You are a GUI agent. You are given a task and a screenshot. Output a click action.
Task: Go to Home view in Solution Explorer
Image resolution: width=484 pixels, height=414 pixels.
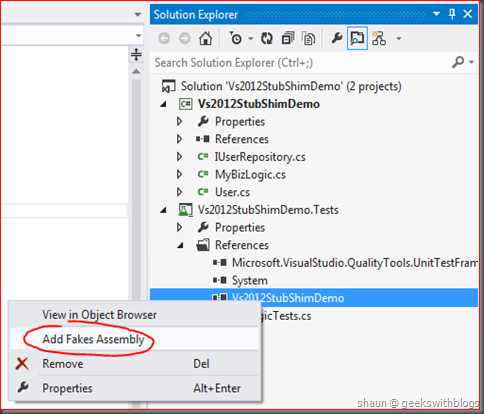205,39
